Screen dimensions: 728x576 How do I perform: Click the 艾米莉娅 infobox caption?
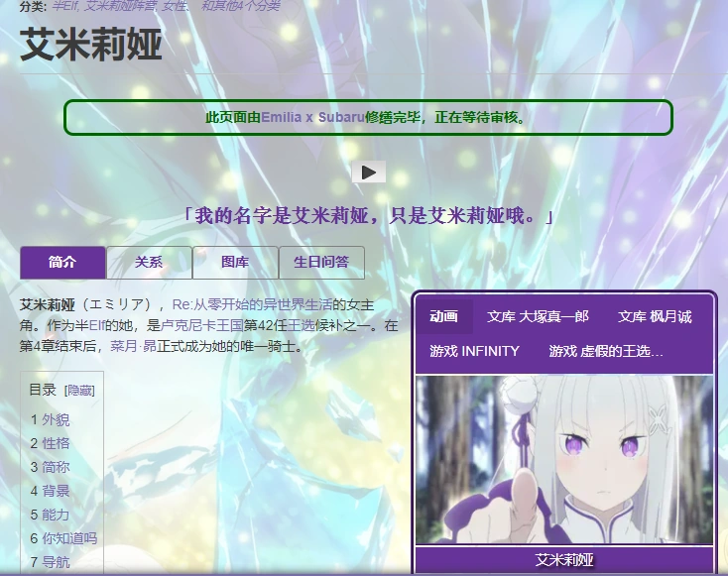[564, 560]
